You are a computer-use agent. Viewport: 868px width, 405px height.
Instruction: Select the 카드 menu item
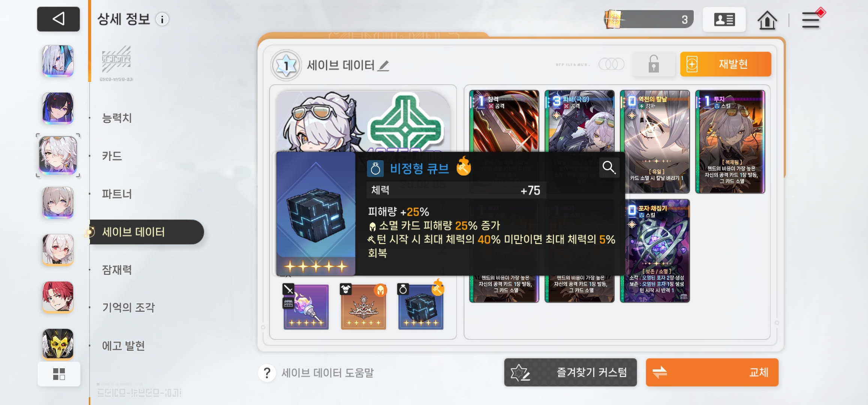tap(112, 156)
